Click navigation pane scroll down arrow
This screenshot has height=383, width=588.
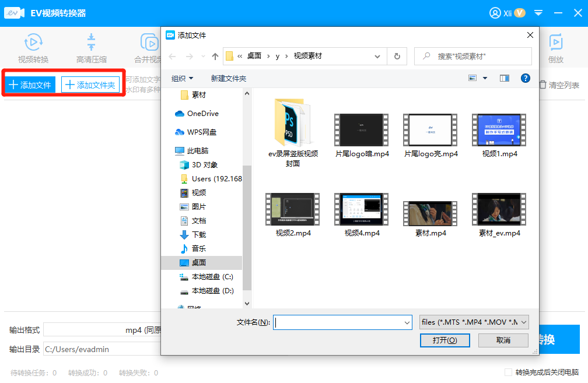(x=247, y=304)
